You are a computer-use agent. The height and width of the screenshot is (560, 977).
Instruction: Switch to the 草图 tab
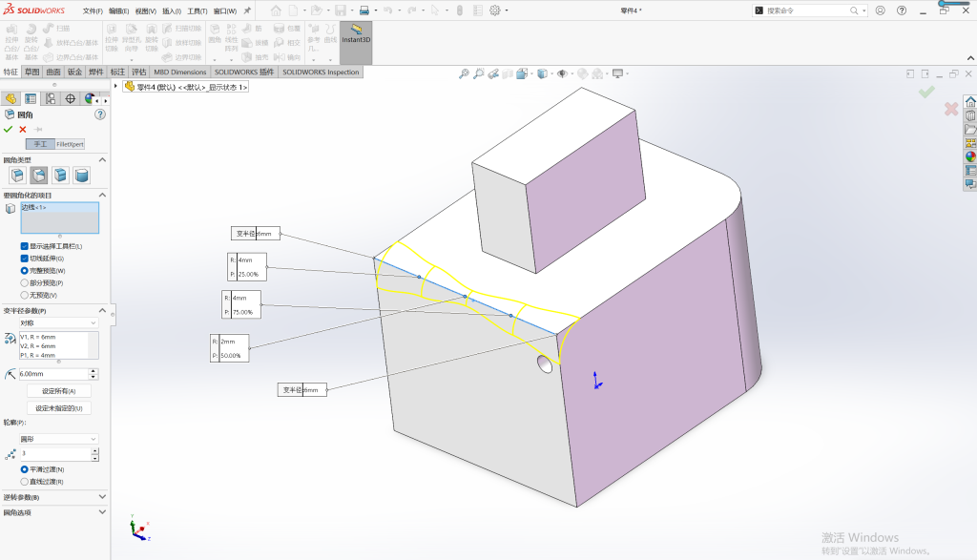click(31, 73)
